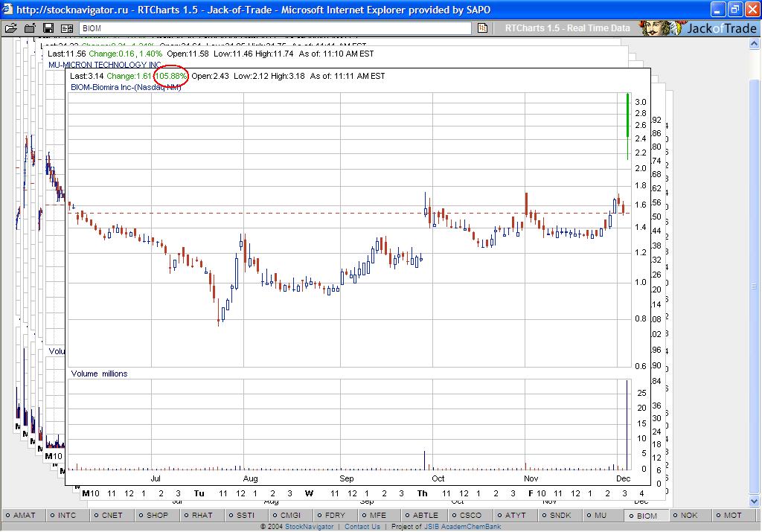Click the save floppy disk icon
Screen dimensions: 762x532
coord(48,28)
